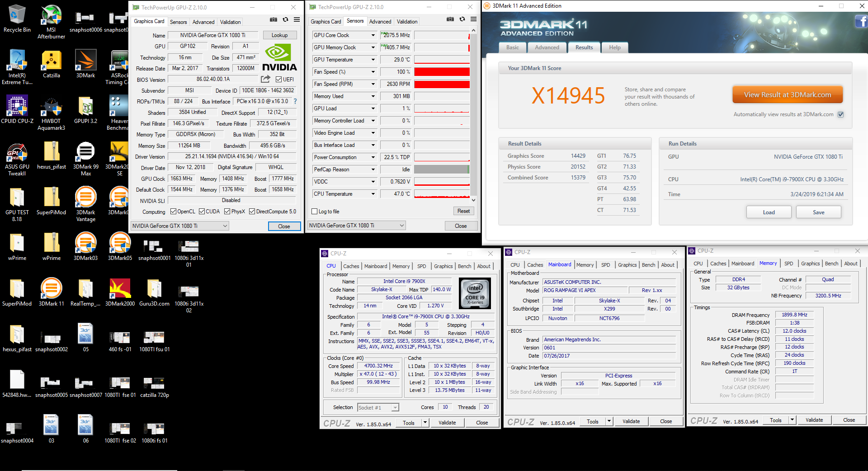Viewport: 868px width, 471px height.
Task: Toggle OpenCL computing checkbox
Action: [173, 212]
